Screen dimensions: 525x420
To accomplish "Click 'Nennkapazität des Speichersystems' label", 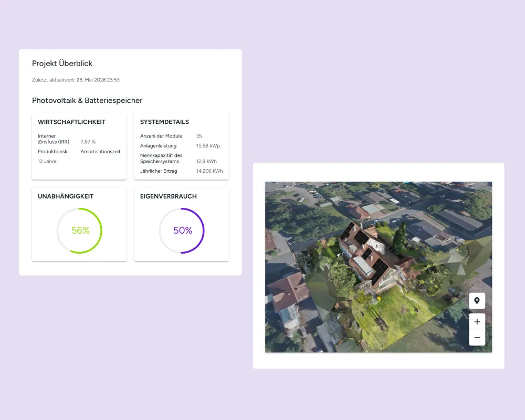I will (x=161, y=158).
